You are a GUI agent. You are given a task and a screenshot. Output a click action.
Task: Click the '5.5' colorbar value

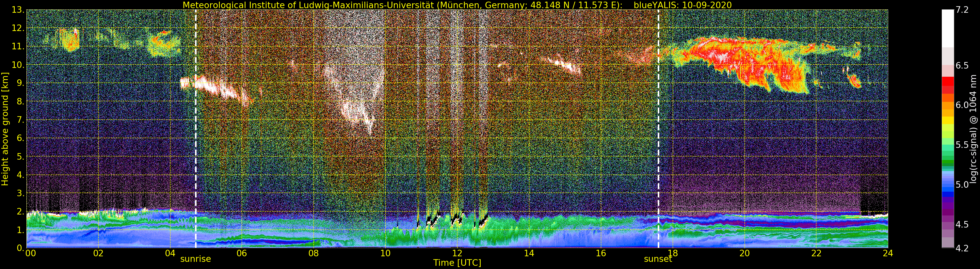[x=962, y=145]
